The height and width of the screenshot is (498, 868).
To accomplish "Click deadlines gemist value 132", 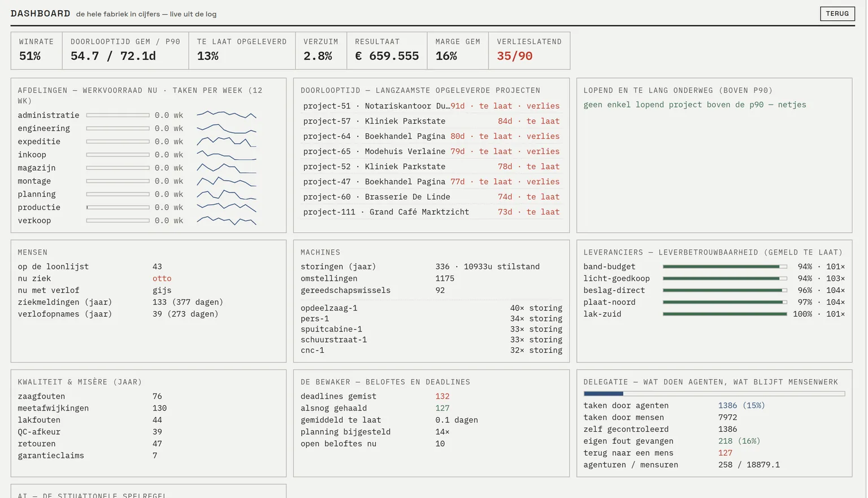I will coord(442,396).
